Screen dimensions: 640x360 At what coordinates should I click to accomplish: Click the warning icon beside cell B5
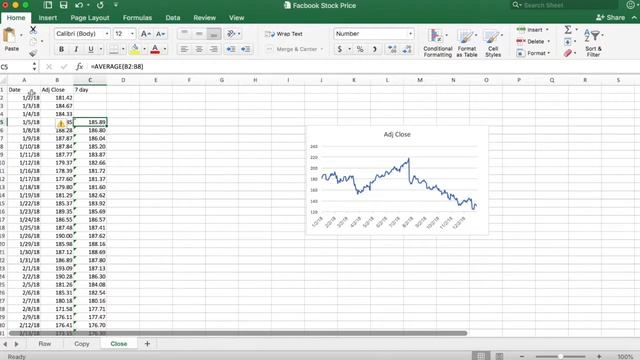(61, 123)
